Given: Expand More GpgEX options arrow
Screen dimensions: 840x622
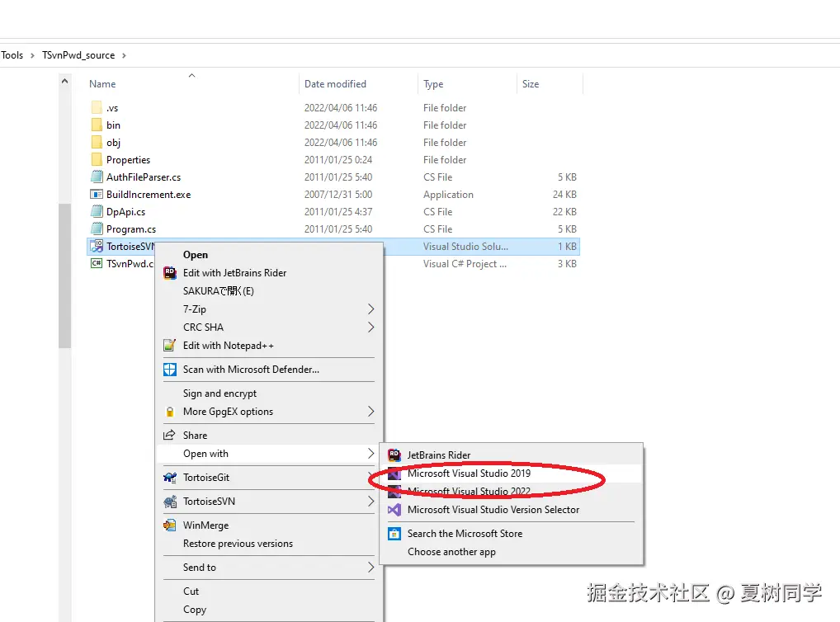Looking at the screenshot, I should (x=370, y=412).
